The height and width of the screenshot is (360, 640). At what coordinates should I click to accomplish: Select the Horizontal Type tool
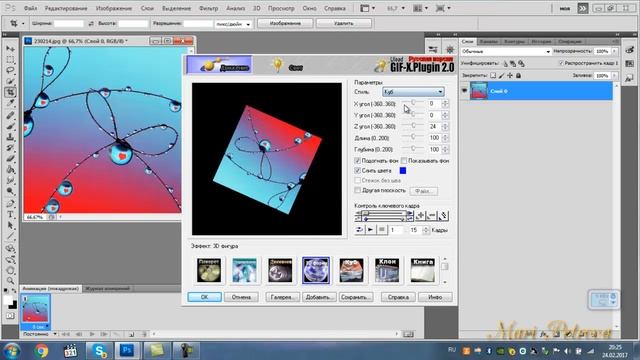10,214
